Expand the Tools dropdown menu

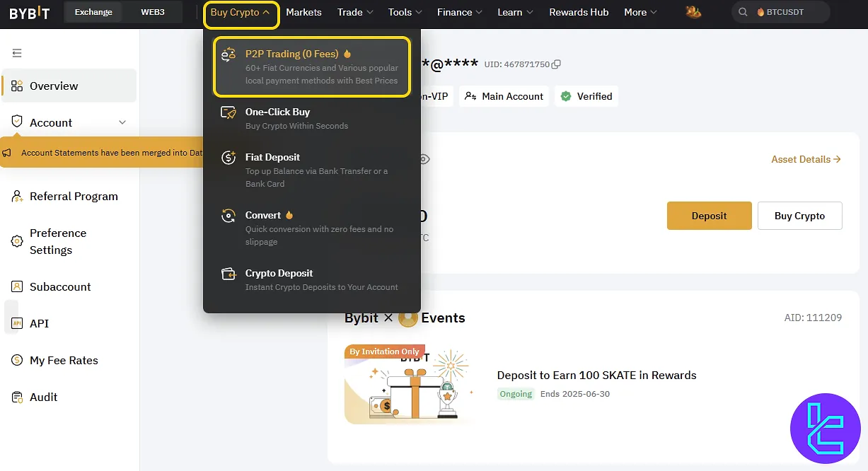click(405, 12)
